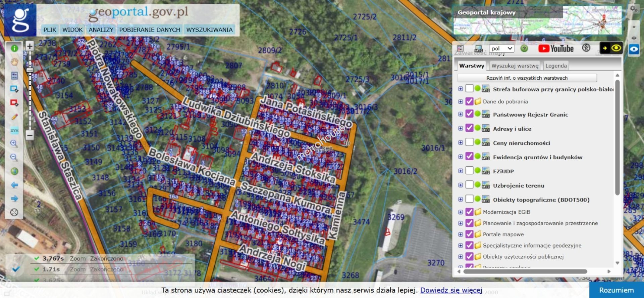Enable Uzbrojenie terenu layer checkbox
644x298 pixels.
tap(469, 185)
